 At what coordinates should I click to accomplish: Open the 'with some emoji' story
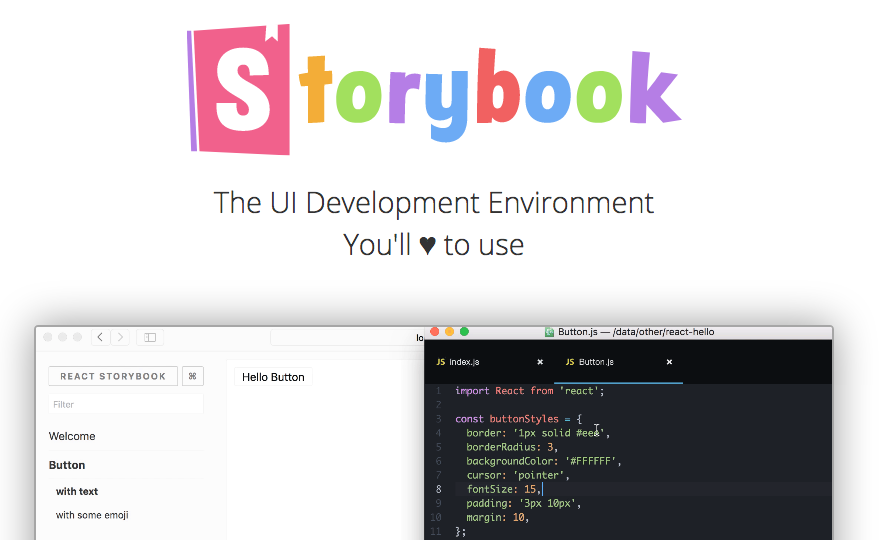92,515
